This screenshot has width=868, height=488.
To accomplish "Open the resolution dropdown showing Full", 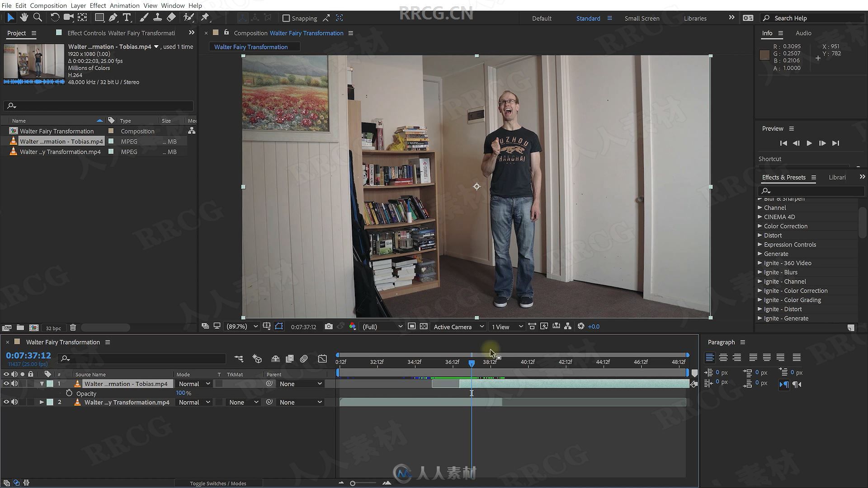I will pos(382,326).
